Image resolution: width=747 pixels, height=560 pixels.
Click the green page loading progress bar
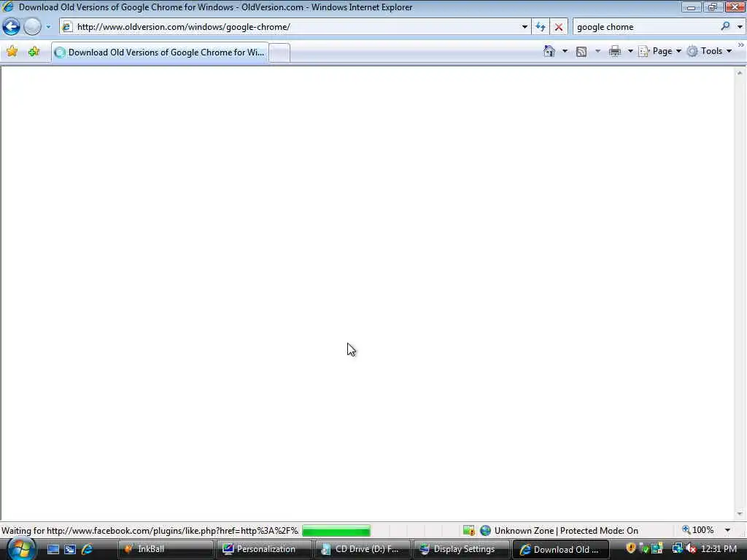336,531
